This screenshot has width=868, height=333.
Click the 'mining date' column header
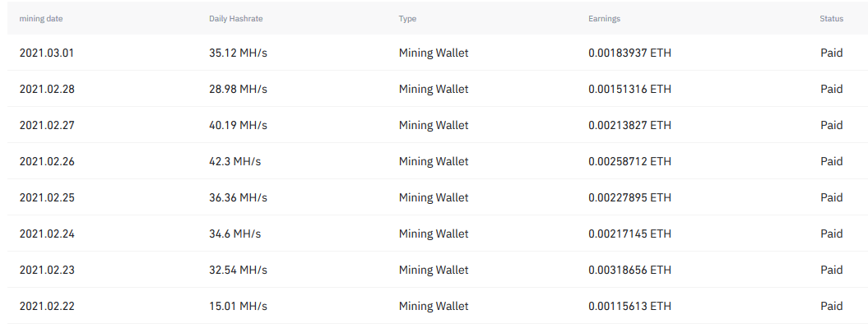click(x=41, y=19)
